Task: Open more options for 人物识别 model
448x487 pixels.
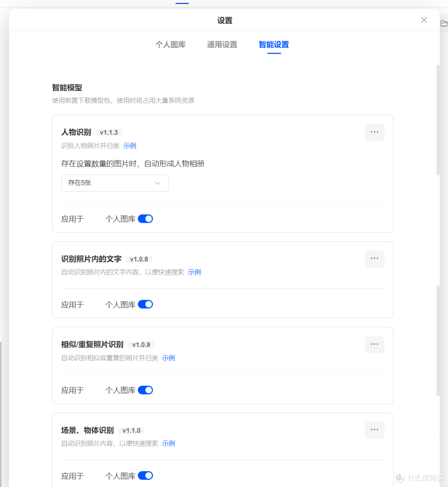Action: (x=375, y=132)
